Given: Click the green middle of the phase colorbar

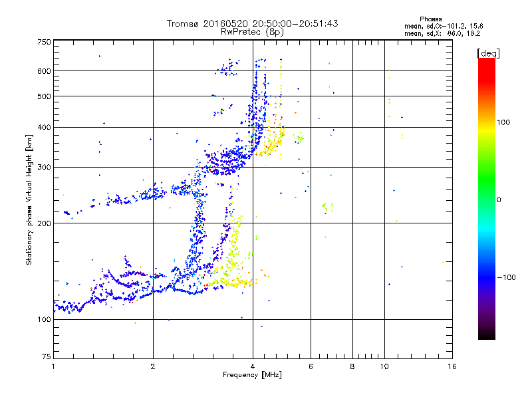Looking at the screenshot, I should [487, 176].
